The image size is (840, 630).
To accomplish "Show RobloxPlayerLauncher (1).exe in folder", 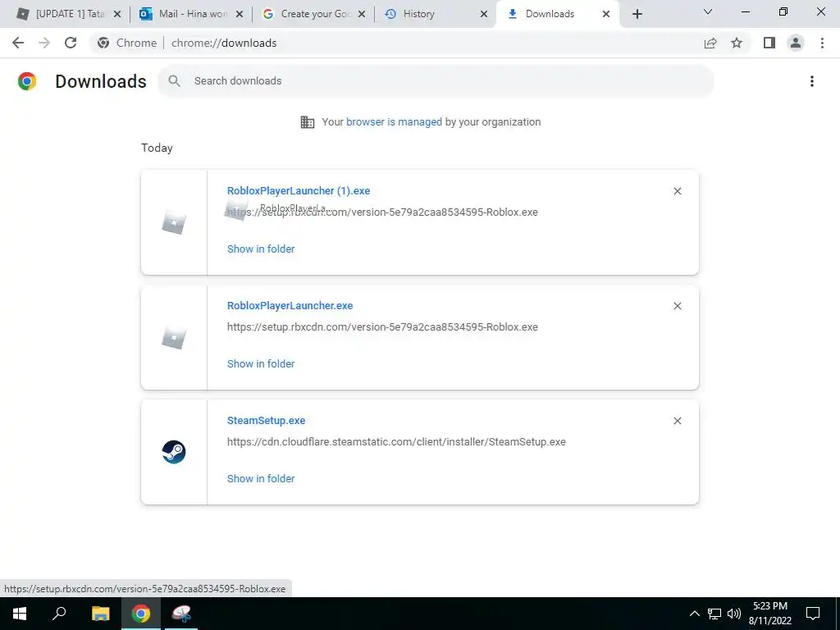I will pyautogui.click(x=261, y=249).
